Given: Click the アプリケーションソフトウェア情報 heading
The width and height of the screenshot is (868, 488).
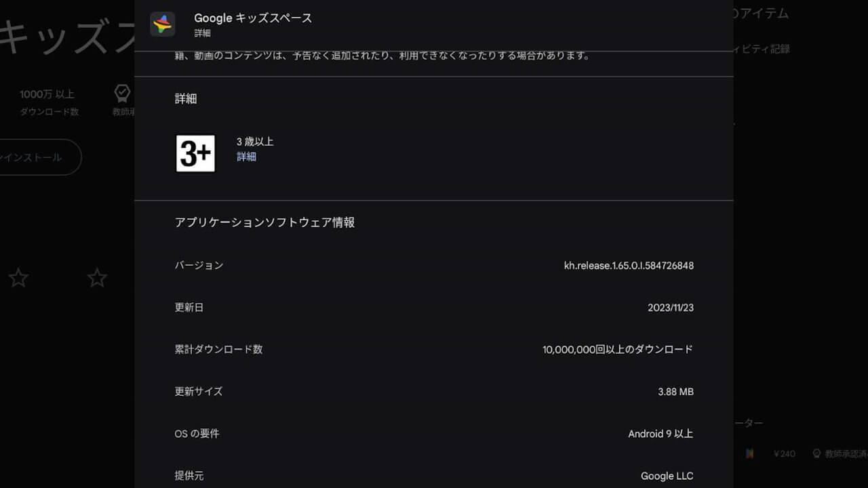Looking at the screenshot, I should click(264, 222).
